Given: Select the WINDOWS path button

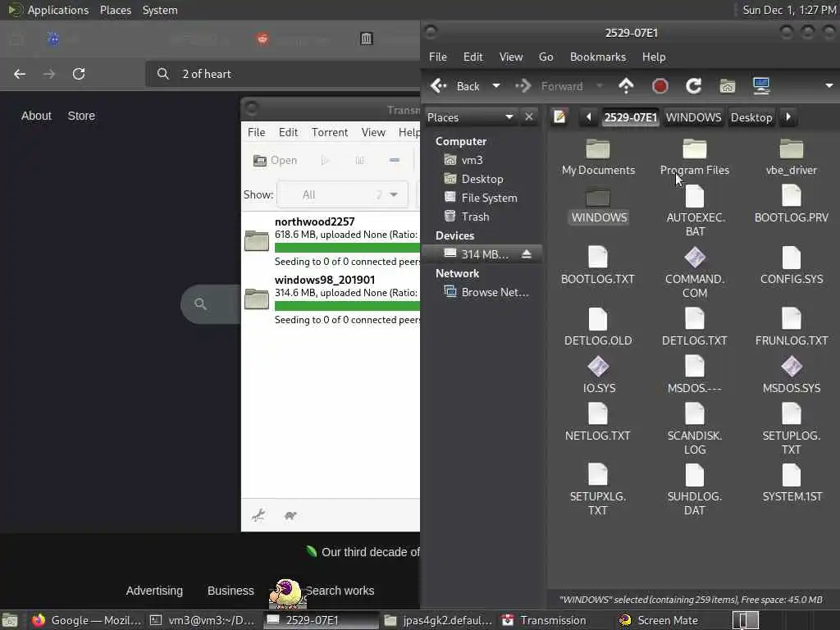Looking at the screenshot, I should [693, 117].
